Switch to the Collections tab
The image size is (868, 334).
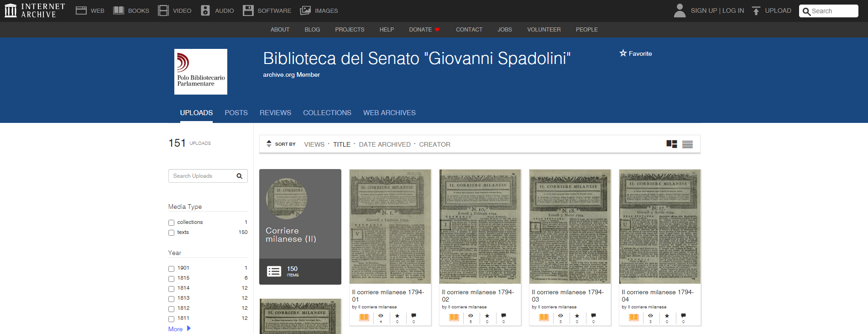pos(327,113)
